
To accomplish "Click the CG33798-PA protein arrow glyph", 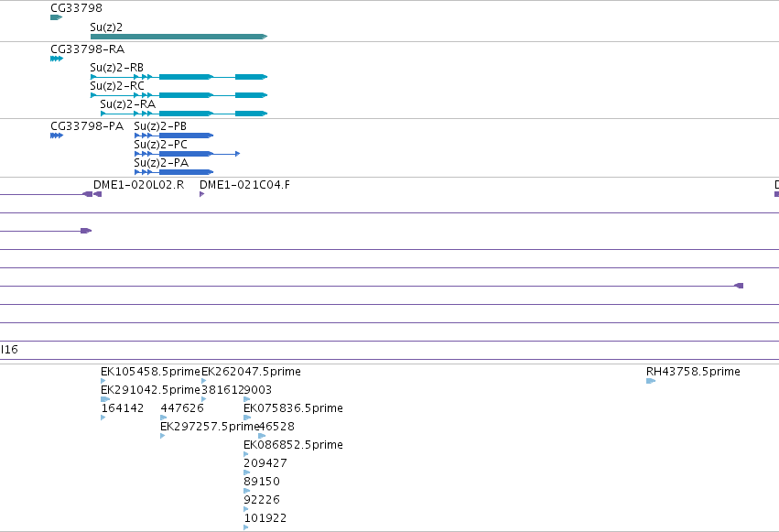I will [x=57, y=136].
